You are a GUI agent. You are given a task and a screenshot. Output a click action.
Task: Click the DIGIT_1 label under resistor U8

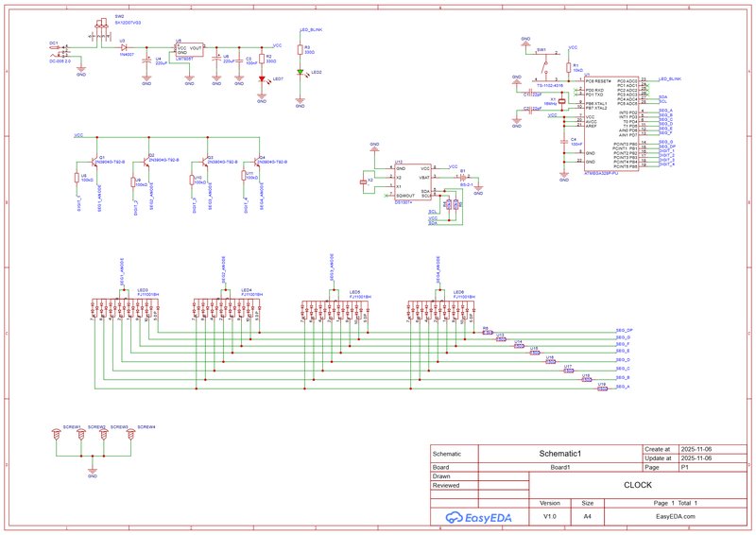click(x=78, y=201)
